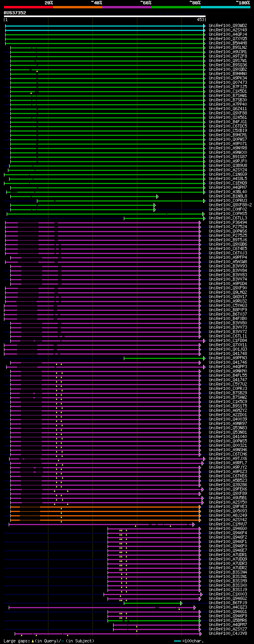Open hit UniRef100_B9SLN2
The width and height of the screenshot is (254, 644).
pos(228,48)
